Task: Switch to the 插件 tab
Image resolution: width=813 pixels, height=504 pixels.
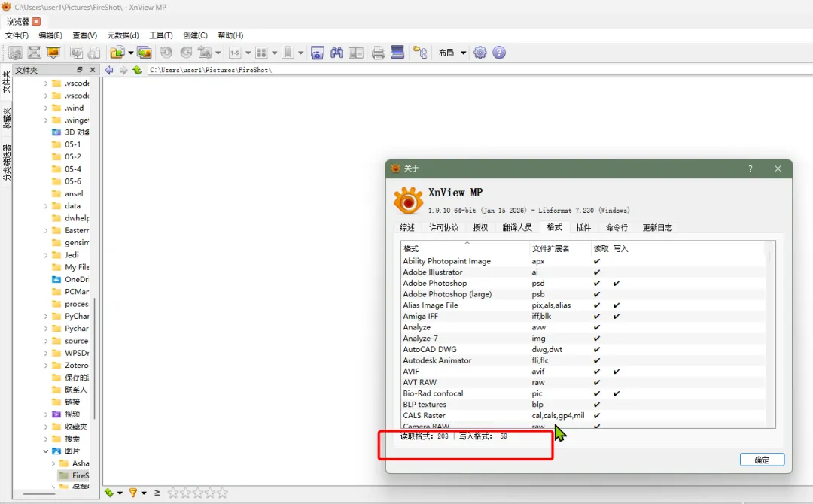Action: tap(583, 227)
